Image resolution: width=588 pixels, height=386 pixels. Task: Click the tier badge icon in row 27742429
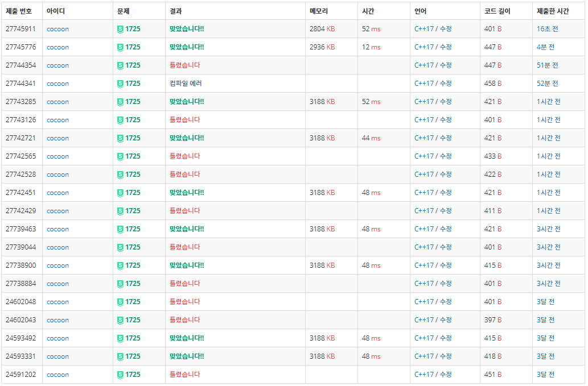click(120, 211)
